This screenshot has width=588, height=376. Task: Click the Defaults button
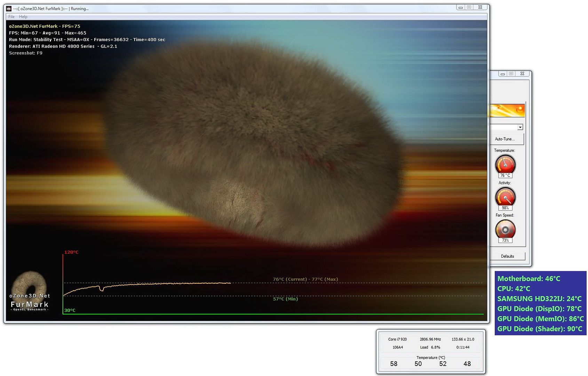(507, 256)
